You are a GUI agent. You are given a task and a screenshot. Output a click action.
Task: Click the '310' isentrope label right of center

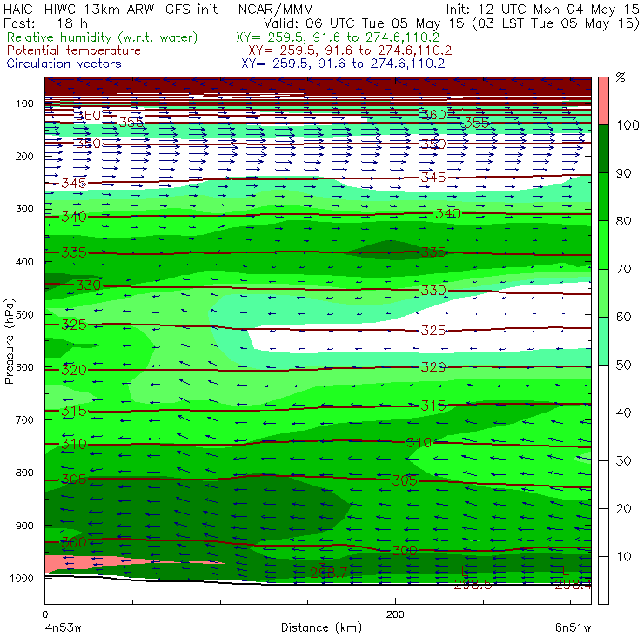[419, 442]
